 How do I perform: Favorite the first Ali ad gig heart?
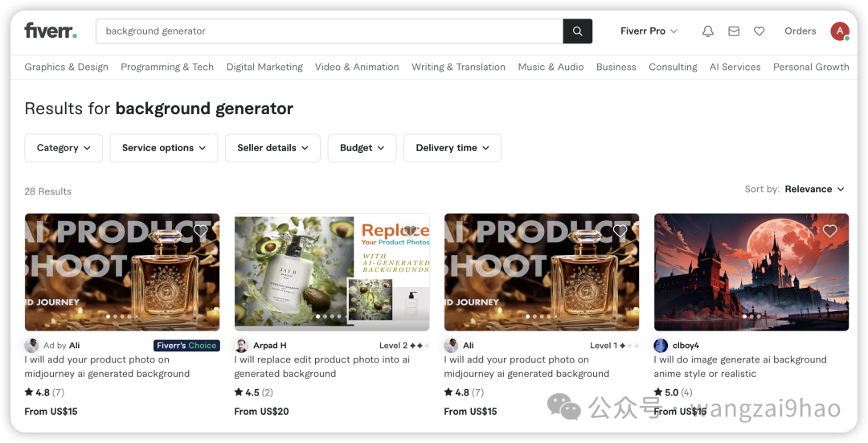(200, 231)
